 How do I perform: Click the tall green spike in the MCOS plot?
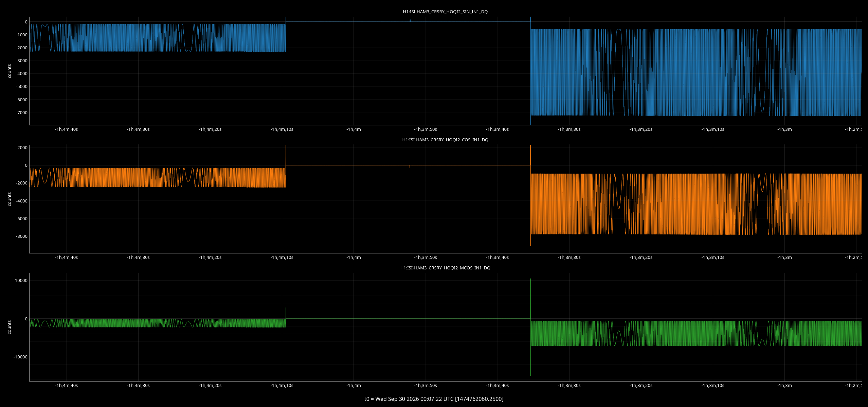click(530, 327)
